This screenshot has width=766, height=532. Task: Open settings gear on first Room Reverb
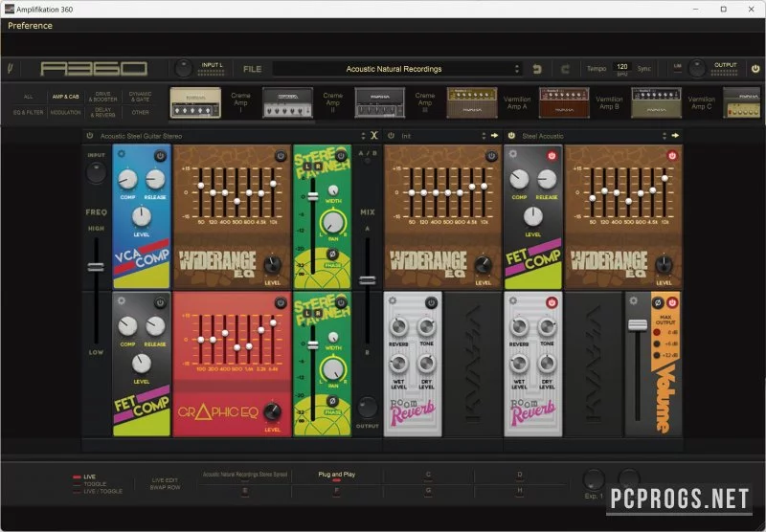pyautogui.click(x=393, y=300)
